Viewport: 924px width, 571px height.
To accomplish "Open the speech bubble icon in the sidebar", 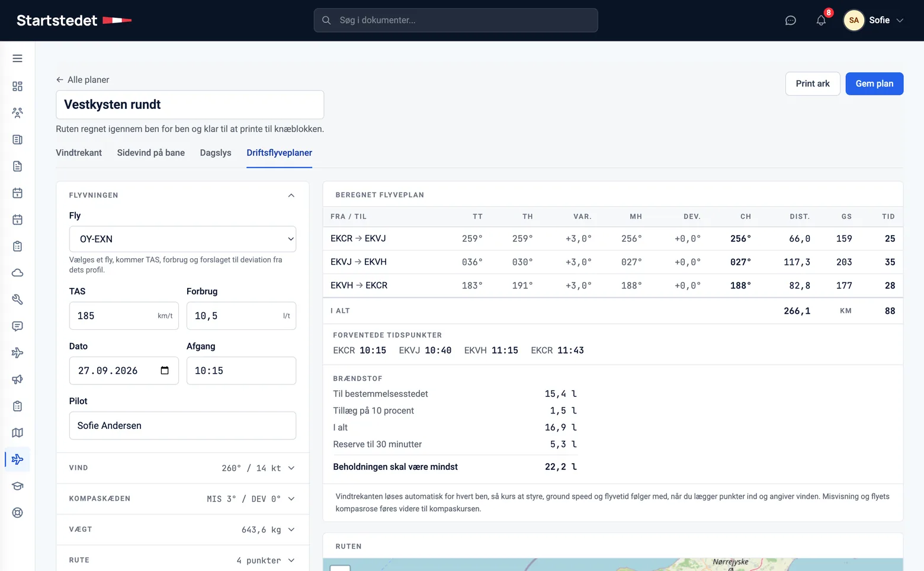I will [x=18, y=326].
